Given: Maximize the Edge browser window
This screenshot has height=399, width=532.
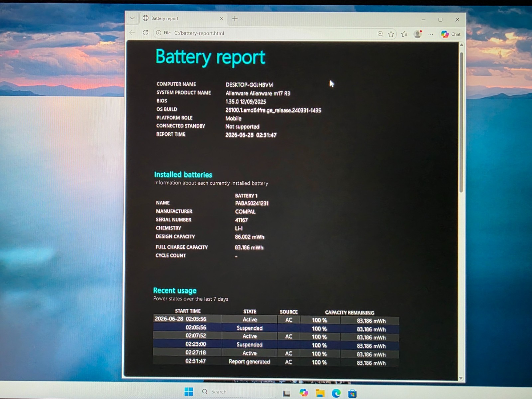Looking at the screenshot, I should pos(440,20).
